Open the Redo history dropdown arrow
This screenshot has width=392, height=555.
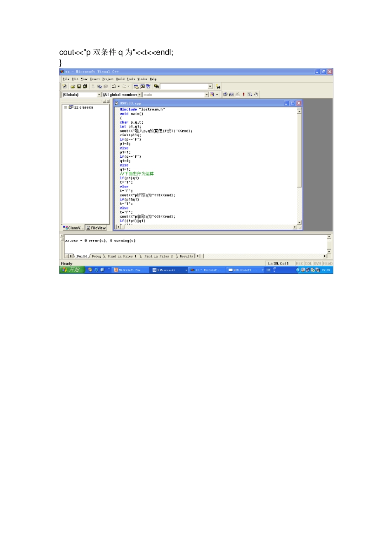point(128,86)
